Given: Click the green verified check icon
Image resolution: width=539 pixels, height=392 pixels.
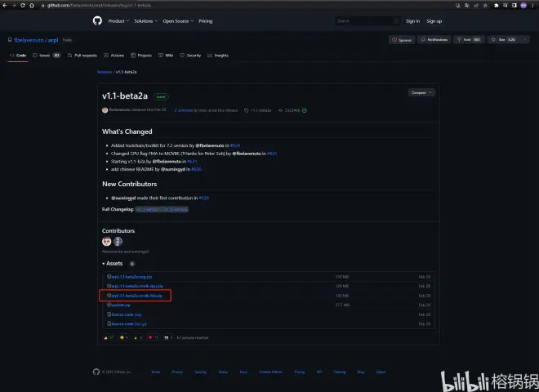Looking at the screenshot, I should [305, 110].
